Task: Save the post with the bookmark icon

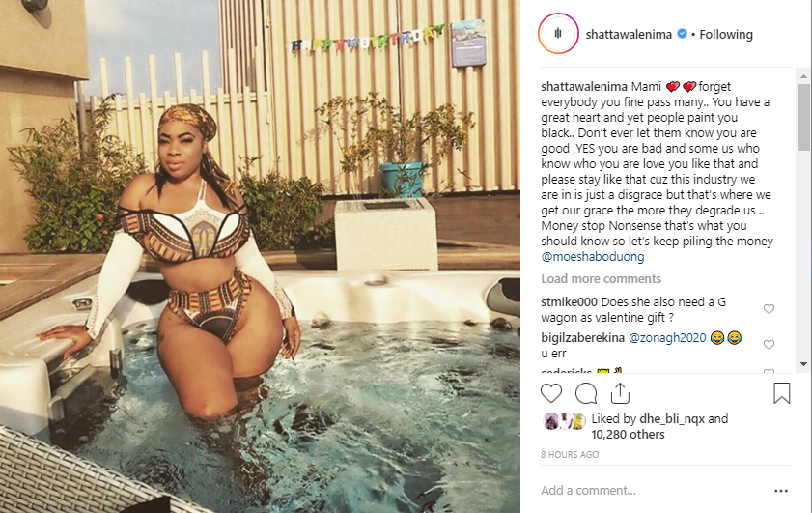Action: pos(781,393)
